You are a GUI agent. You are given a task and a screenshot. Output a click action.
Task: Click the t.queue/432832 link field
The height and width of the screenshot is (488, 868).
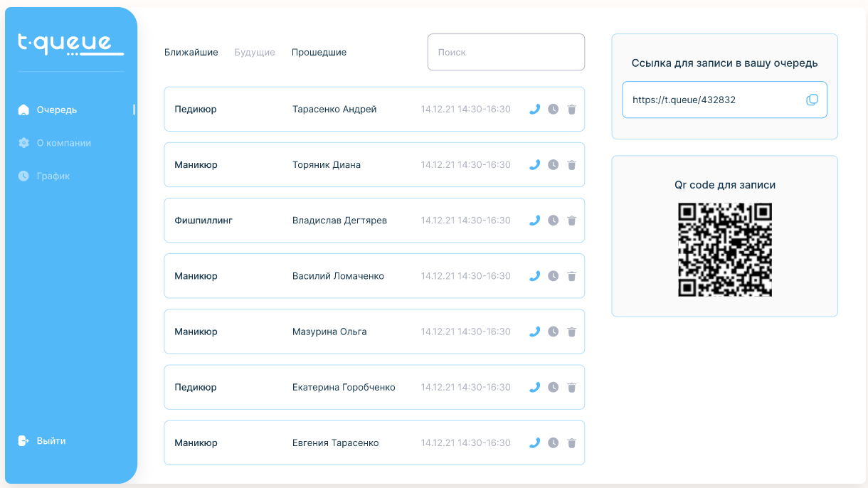(x=711, y=100)
